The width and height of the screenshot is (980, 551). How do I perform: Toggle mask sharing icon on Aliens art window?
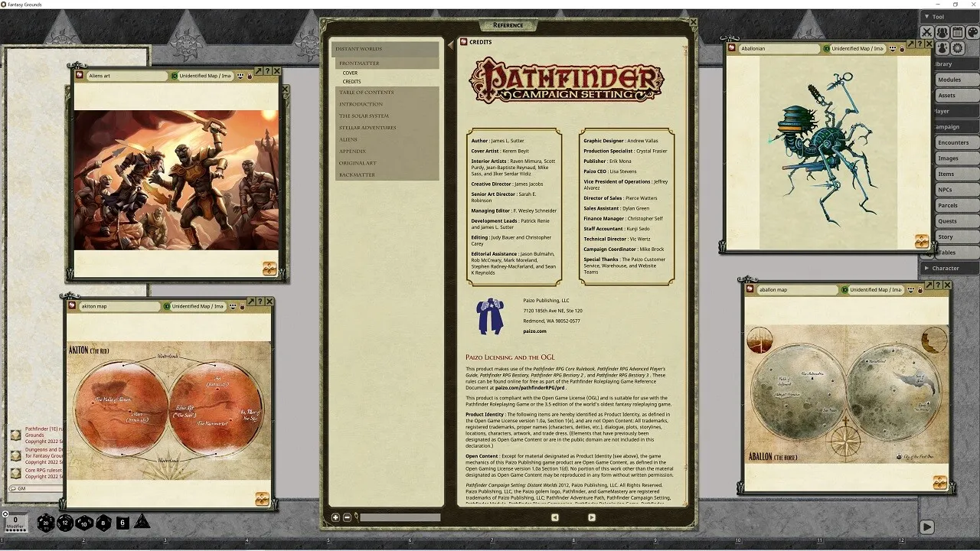point(240,76)
